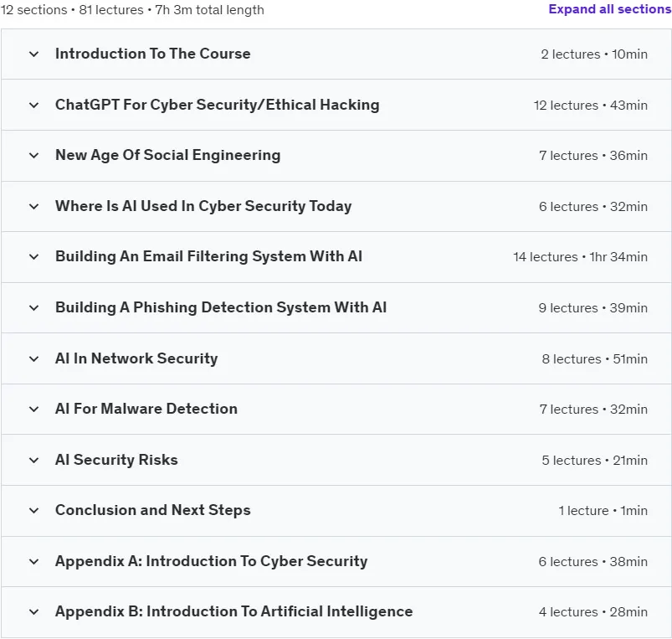Select AI In Network Security title
Screen dimensions: 672x639
pyautogui.click(x=136, y=358)
